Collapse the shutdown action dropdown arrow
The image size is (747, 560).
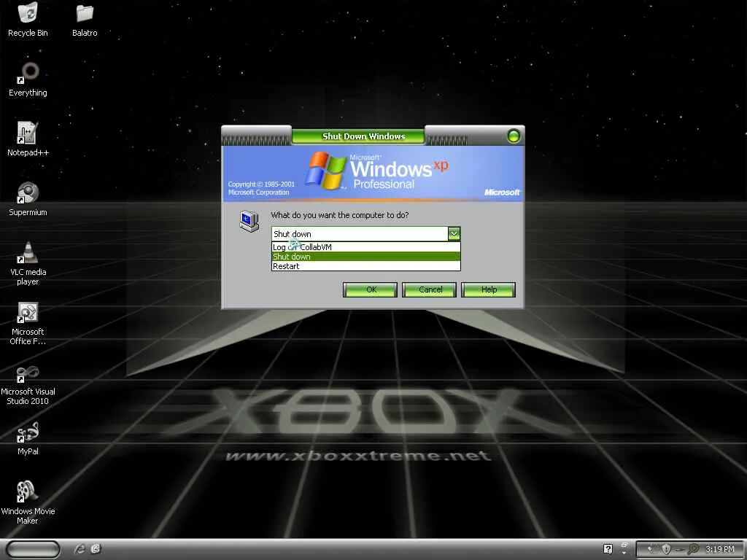tap(454, 234)
